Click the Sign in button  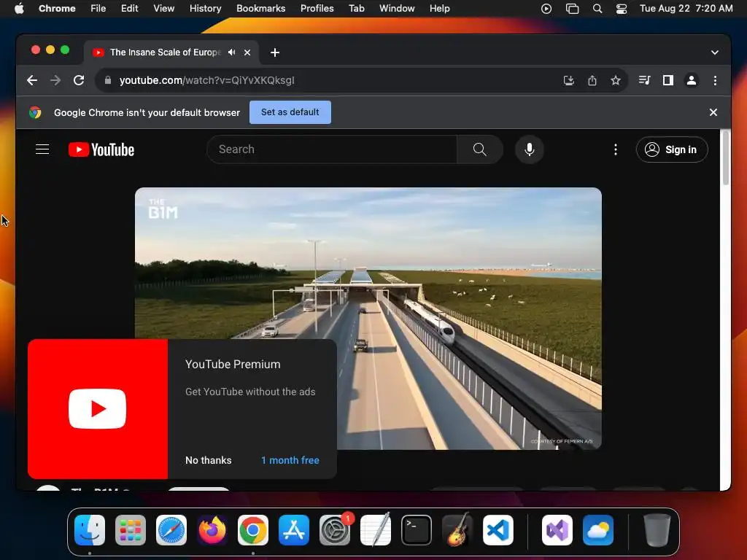tap(672, 149)
